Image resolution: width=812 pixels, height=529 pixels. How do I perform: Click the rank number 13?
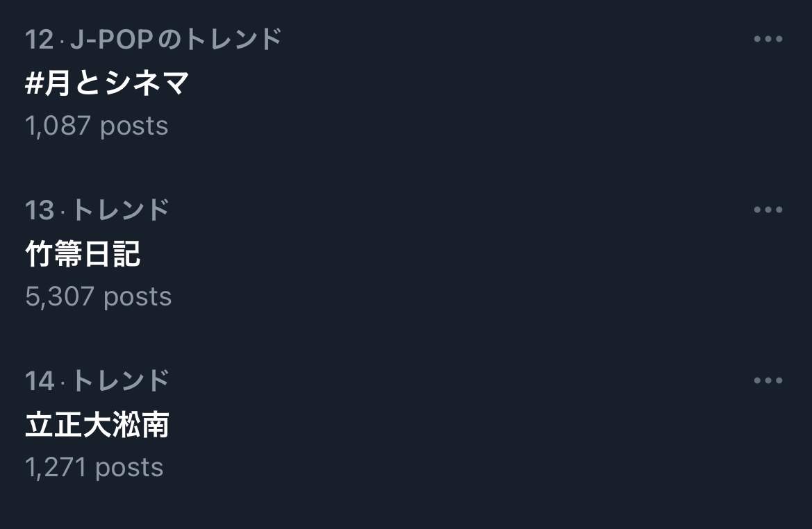pos(39,210)
